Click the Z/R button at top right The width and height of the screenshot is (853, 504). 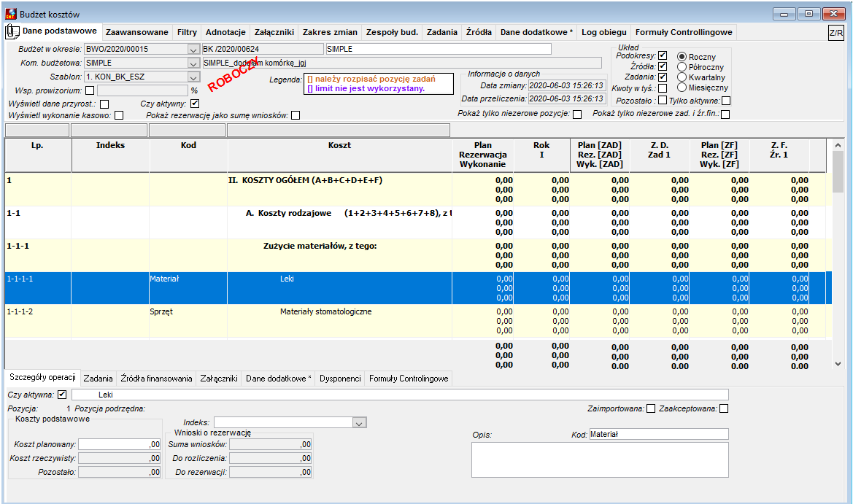pos(835,33)
